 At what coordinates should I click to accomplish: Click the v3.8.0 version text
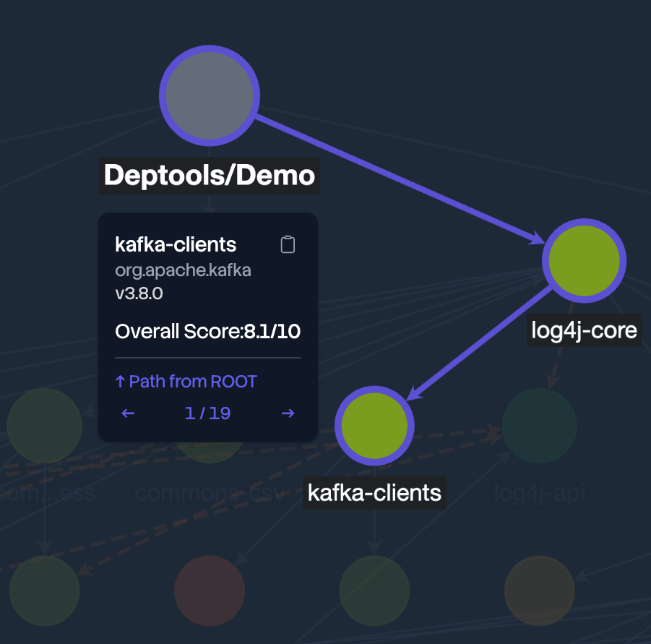click(139, 293)
